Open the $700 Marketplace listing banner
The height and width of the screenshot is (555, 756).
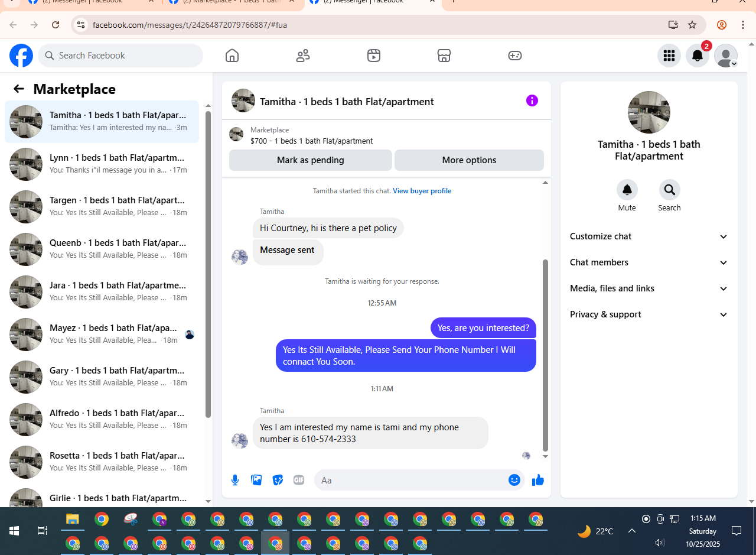point(386,135)
